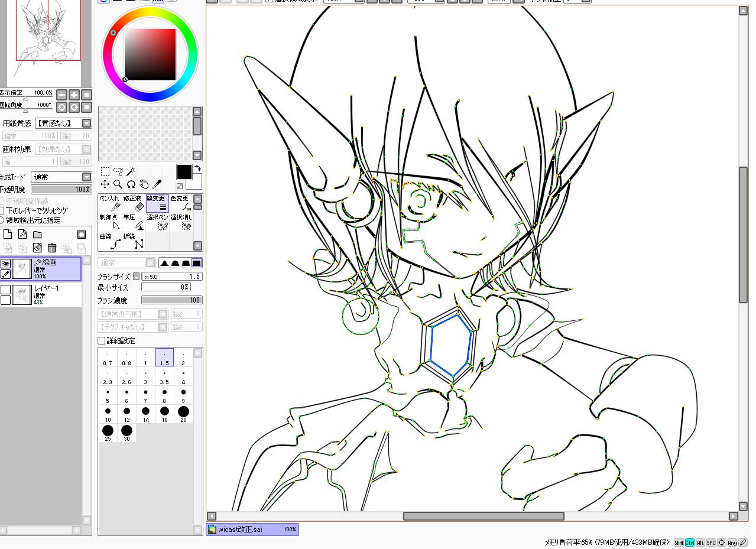
Task: Select the 折線 polyline tool
Action: coord(134,241)
